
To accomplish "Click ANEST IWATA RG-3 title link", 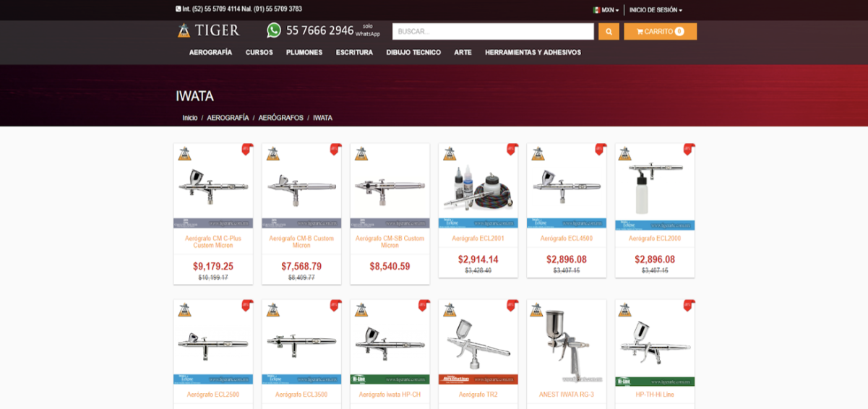I will tap(567, 395).
